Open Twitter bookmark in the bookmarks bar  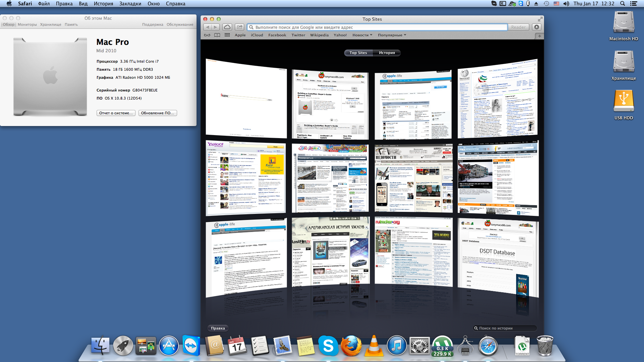coord(298,35)
